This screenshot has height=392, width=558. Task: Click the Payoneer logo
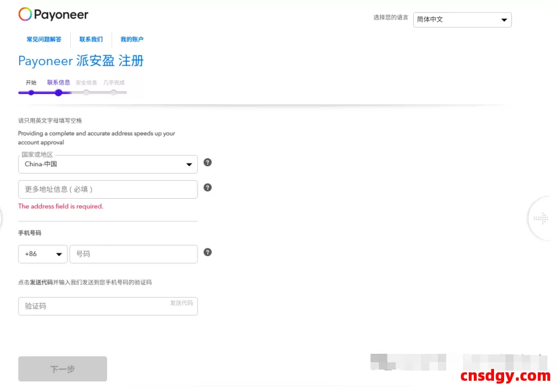click(53, 14)
